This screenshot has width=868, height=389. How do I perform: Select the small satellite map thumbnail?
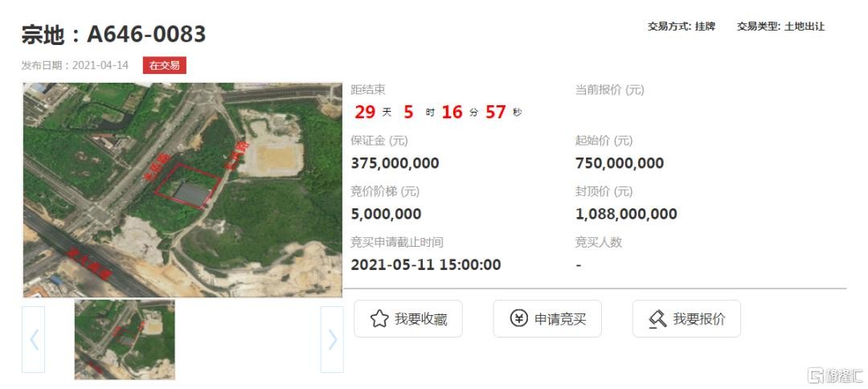[125, 339]
